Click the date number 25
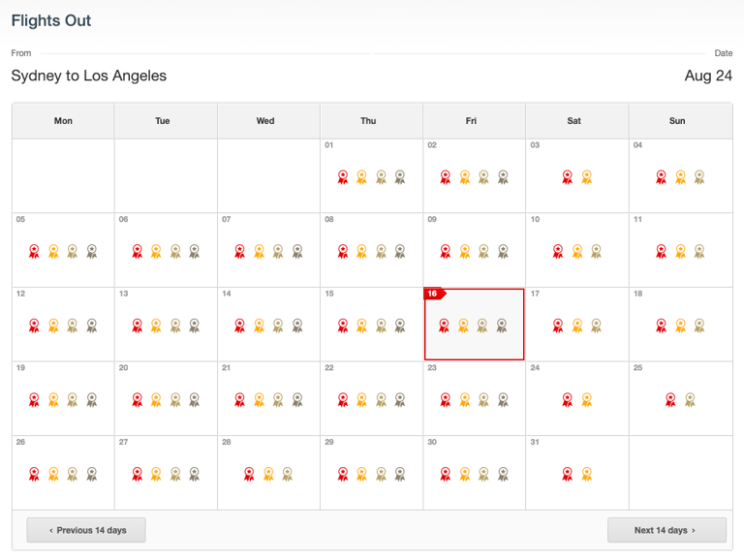Image resolution: width=744 pixels, height=560 pixels. (x=637, y=368)
